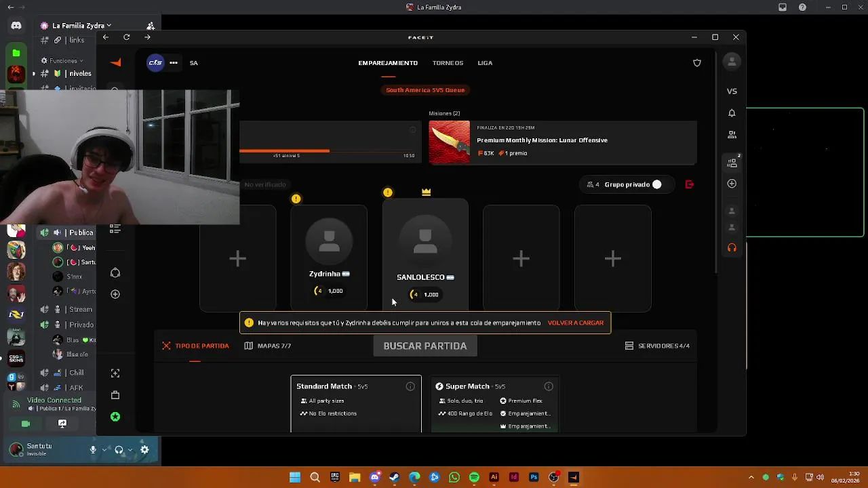This screenshot has height=488, width=868.
Task: Open Photoshop from the taskbar
Action: [x=534, y=477]
